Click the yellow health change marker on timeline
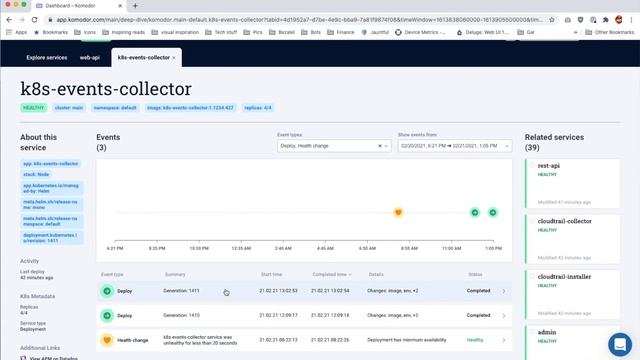 [398, 212]
